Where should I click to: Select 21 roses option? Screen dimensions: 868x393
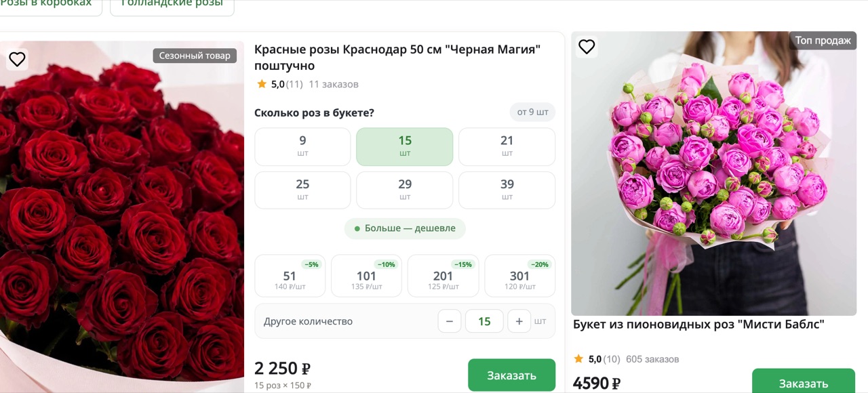pyautogui.click(x=507, y=146)
